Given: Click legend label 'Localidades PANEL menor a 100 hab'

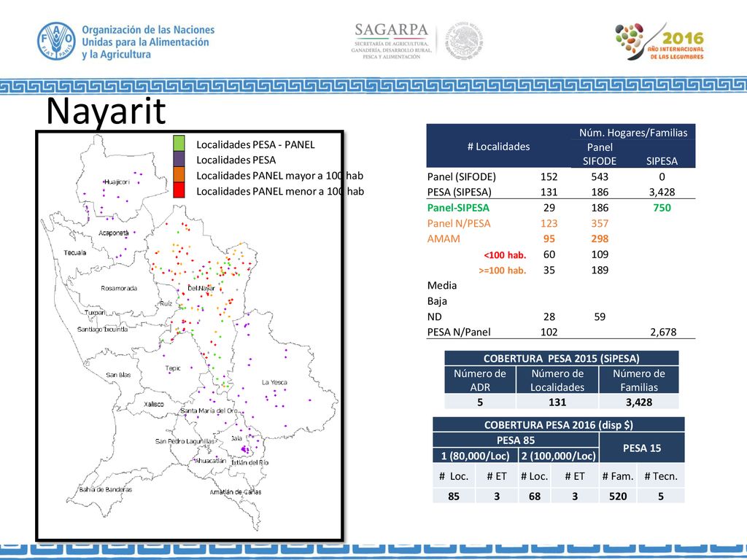Looking at the screenshot, I should pyautogui.click(x=280, y=192).
